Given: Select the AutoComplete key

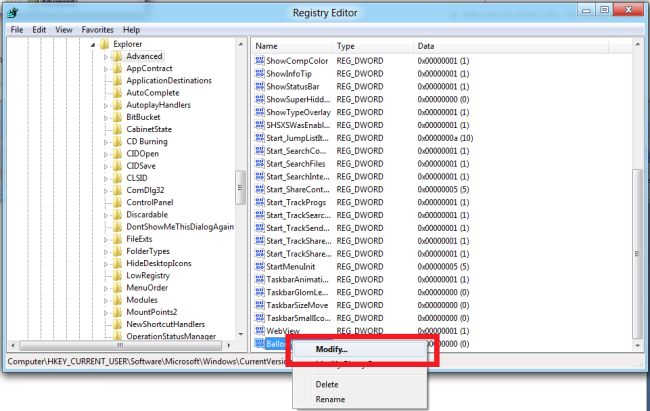Looking at the screenshot, I should (x=153, y=93).
